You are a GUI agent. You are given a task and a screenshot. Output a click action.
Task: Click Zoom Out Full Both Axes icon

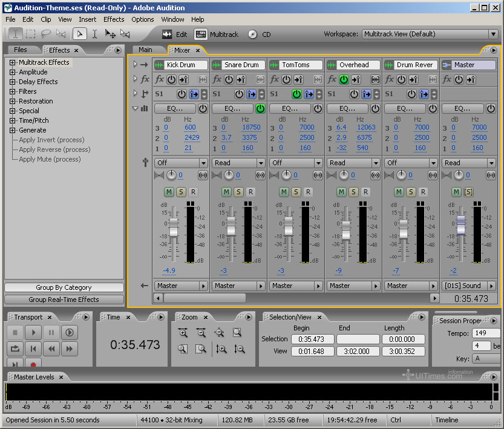click(x=219, y=333)
